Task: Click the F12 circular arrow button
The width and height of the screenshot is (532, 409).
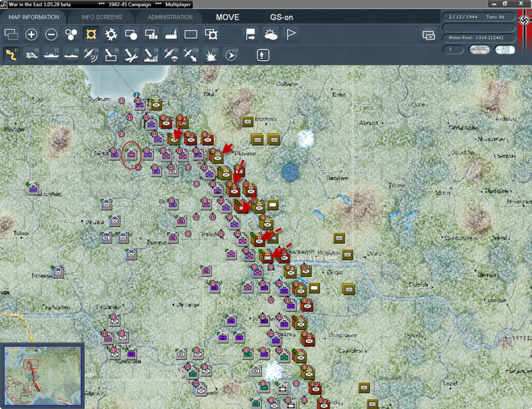Action: pos(231,55)
